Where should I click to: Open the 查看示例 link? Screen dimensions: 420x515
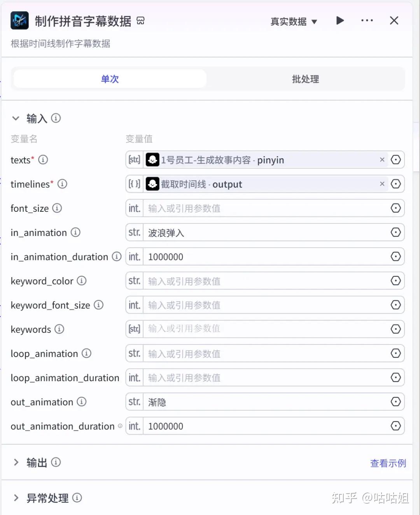tap(388, 463)
